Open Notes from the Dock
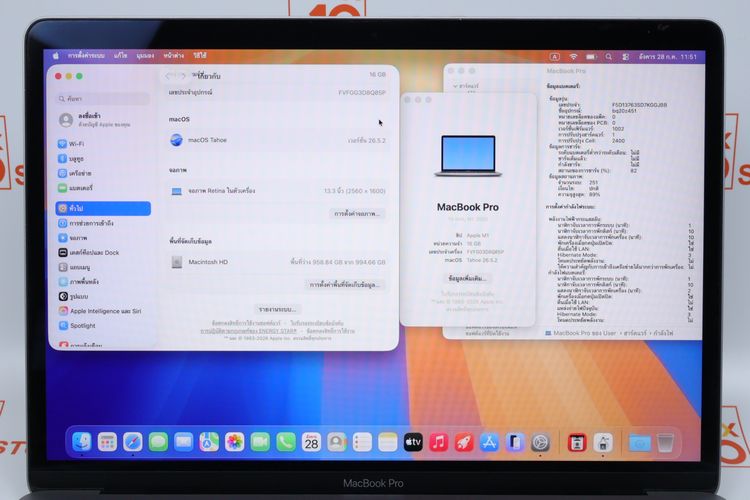Image resolution: width=750 pixels, height=500 pixels. [387, 442]
